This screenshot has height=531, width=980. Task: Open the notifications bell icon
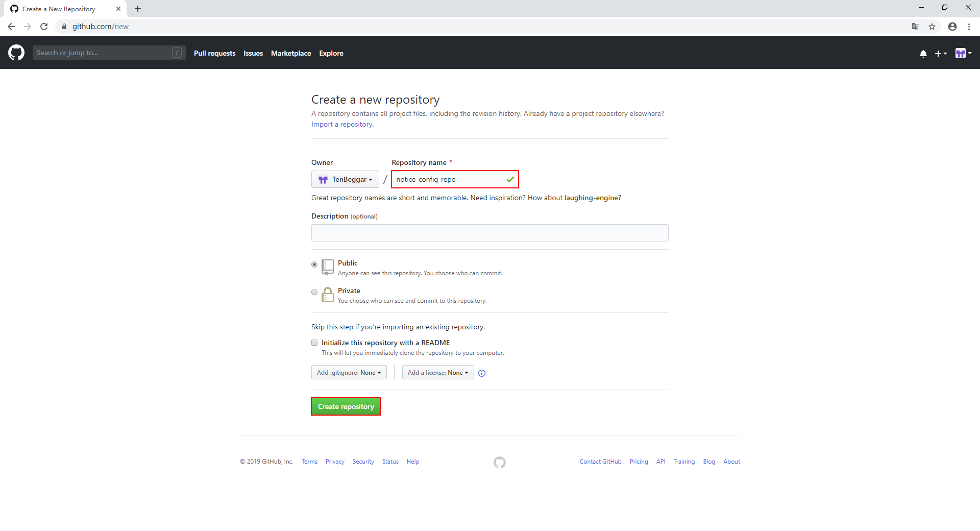[x=923, y=54]
